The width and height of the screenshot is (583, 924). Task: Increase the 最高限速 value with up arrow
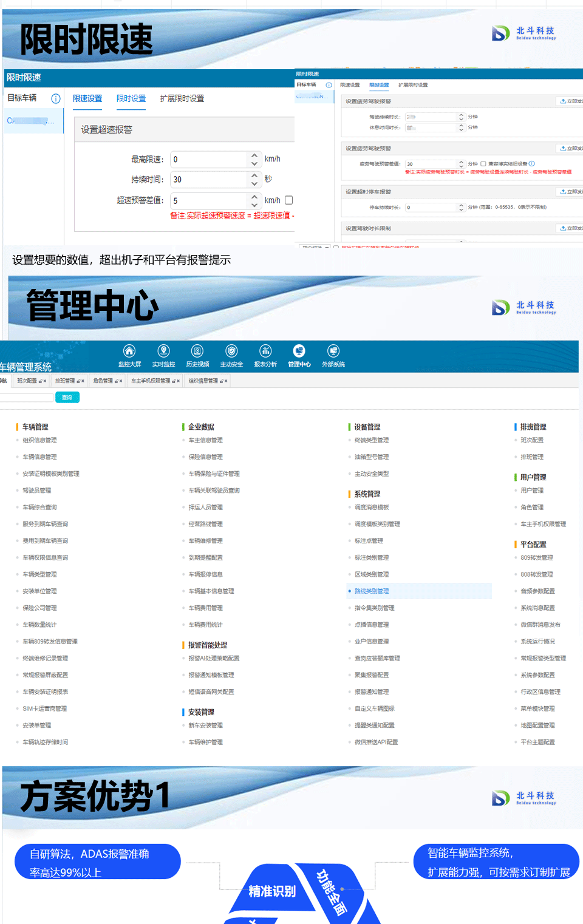point(254,156)
